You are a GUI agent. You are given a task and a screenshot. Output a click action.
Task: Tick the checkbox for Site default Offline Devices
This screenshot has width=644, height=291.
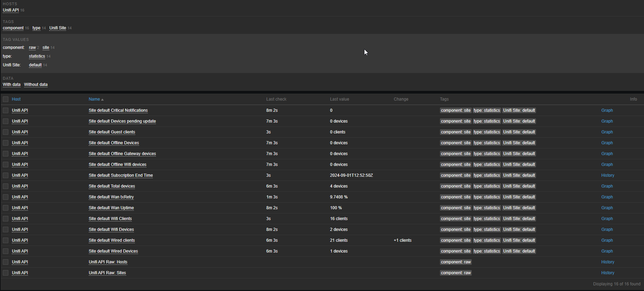[x=6, y=143]
